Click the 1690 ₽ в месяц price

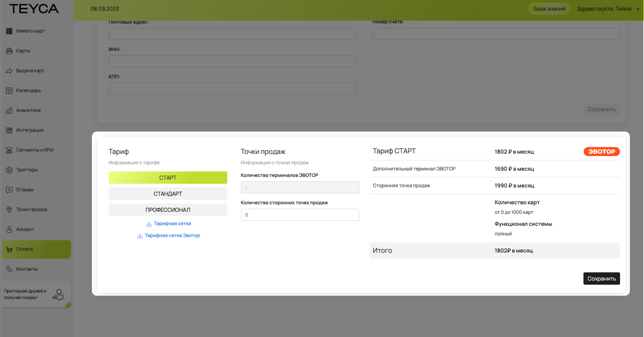tap(514, 169)
